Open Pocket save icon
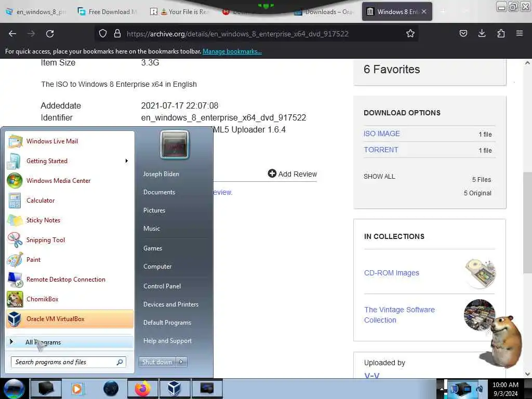Image resolution: width=532 pixels, height=399 pixels. point(463,34)
